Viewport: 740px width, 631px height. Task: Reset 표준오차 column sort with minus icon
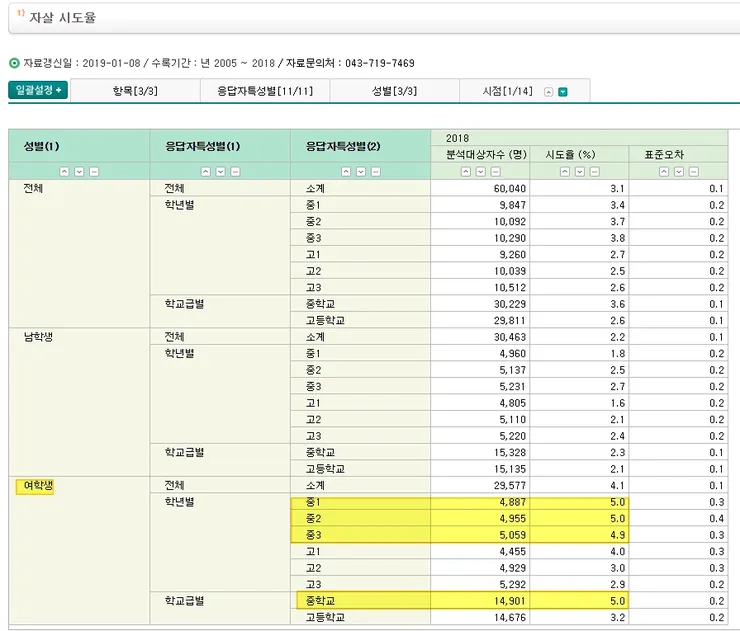[694, 172]
